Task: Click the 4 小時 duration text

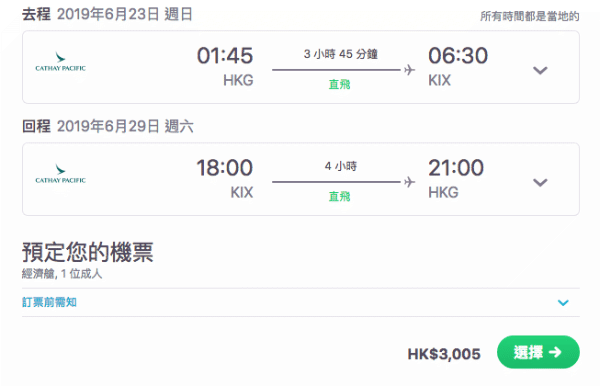Action: tap(341, 166)
